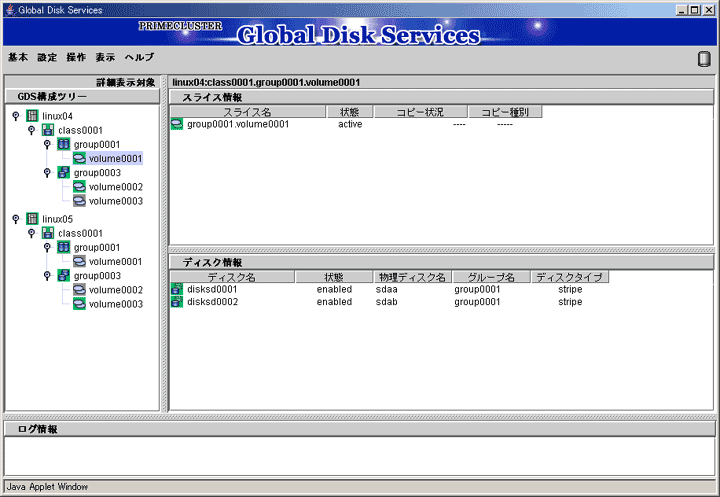Click the class0001 icon under linux04
Image resolution: width=720 pixels, height=497 pixels.
48,130
